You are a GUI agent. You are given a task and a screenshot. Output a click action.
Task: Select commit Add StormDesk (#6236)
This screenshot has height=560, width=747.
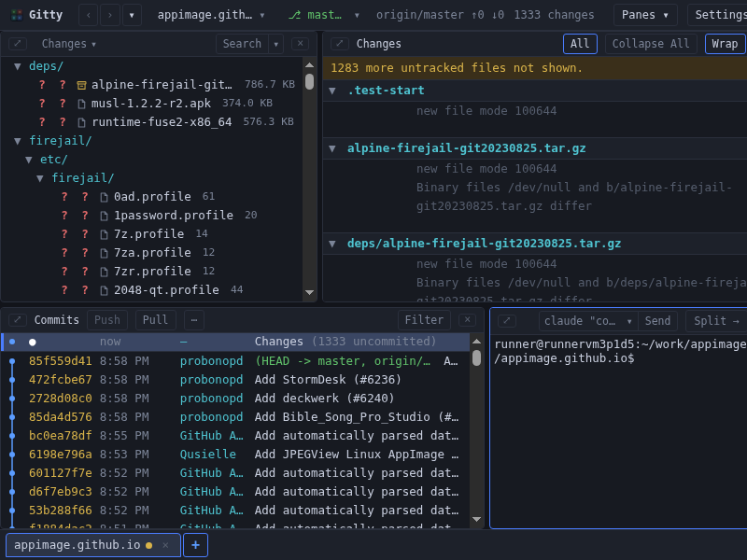pos(235,380)
